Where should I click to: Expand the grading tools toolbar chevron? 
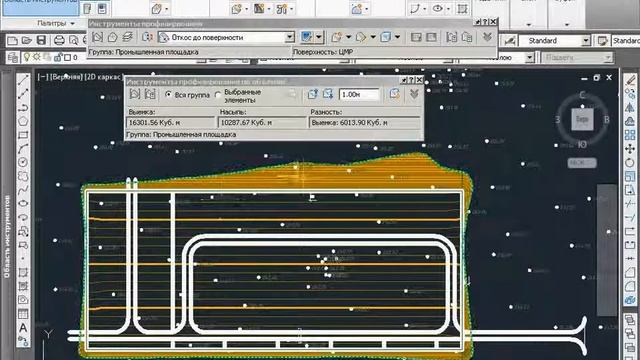tap(487, 38)
